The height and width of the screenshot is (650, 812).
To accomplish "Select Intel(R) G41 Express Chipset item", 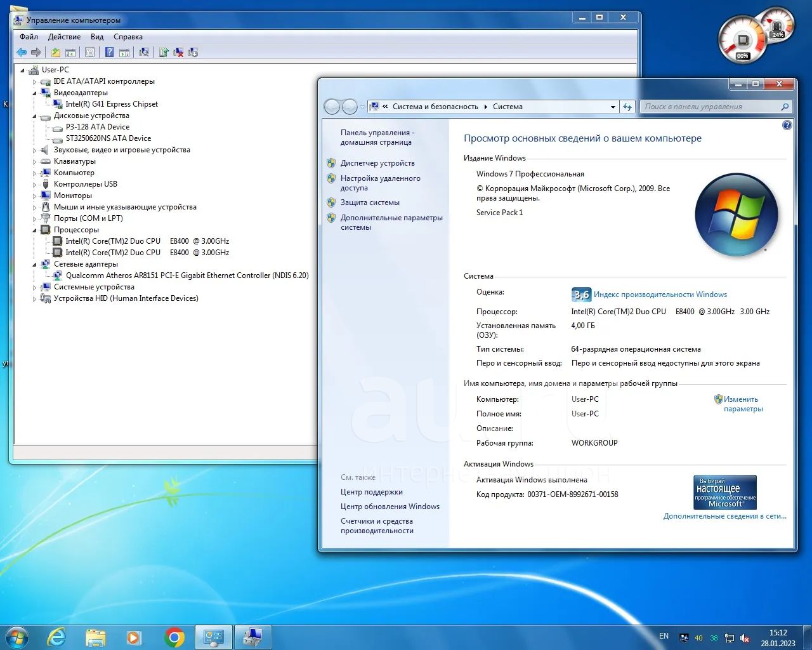I will point(112,104).
